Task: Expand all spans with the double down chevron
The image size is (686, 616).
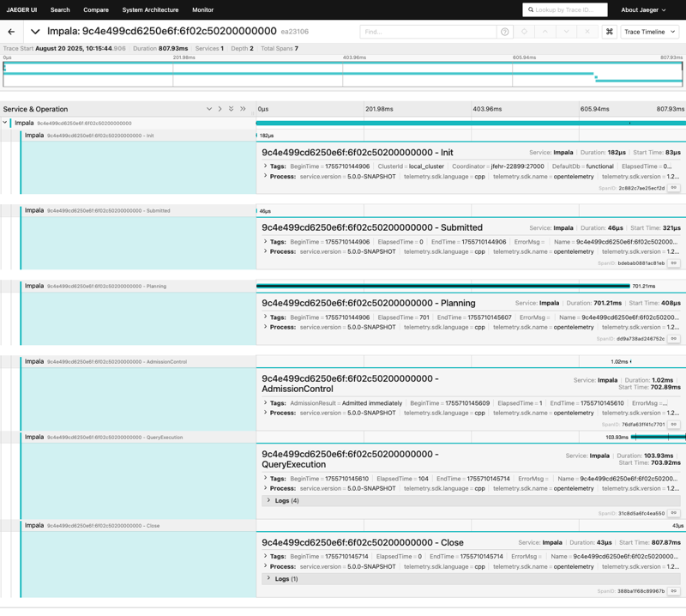Action: coord(232,109)
